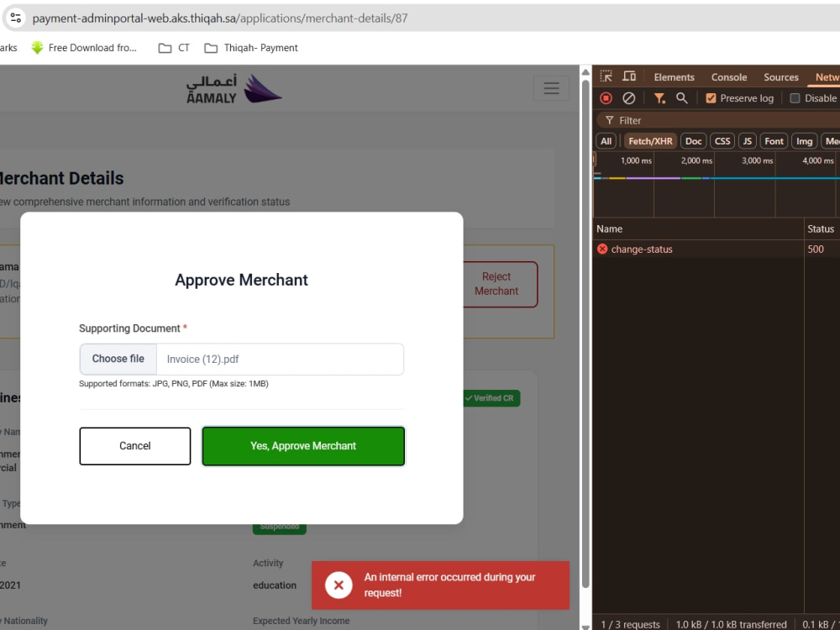
Task: Switch to the Sources tab in DevTools
Action: (781, 77)
